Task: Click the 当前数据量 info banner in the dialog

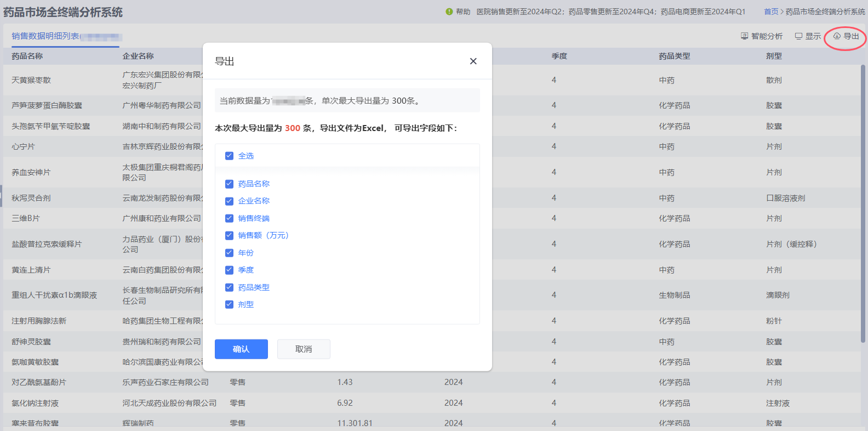Action: pos(347,100)
